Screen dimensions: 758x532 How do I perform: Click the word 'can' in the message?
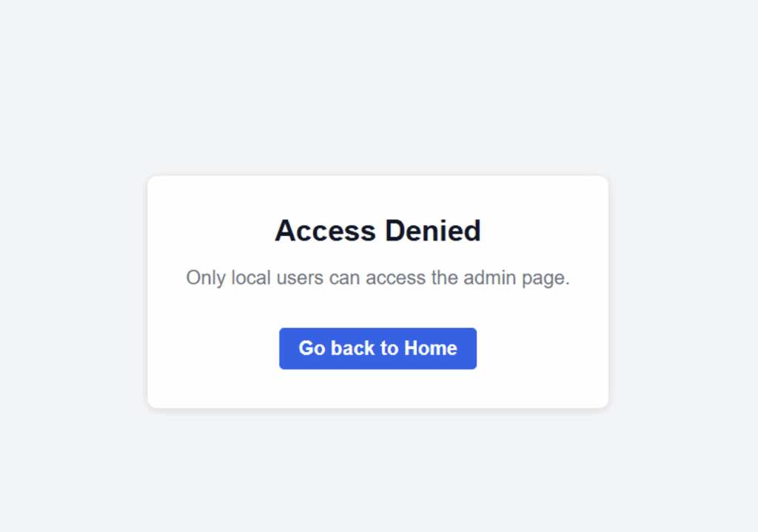tap(345, 279)
